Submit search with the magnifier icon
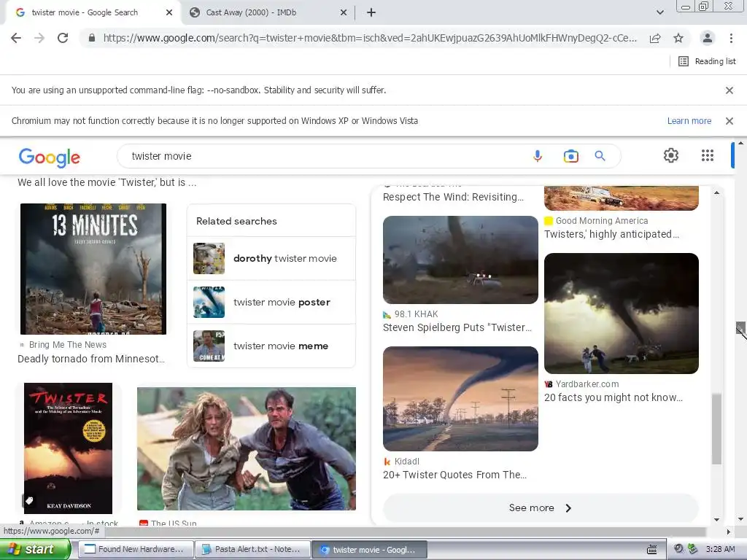This screenshot has width=747, height=560. pyautogui.click(x=600, y=156)
